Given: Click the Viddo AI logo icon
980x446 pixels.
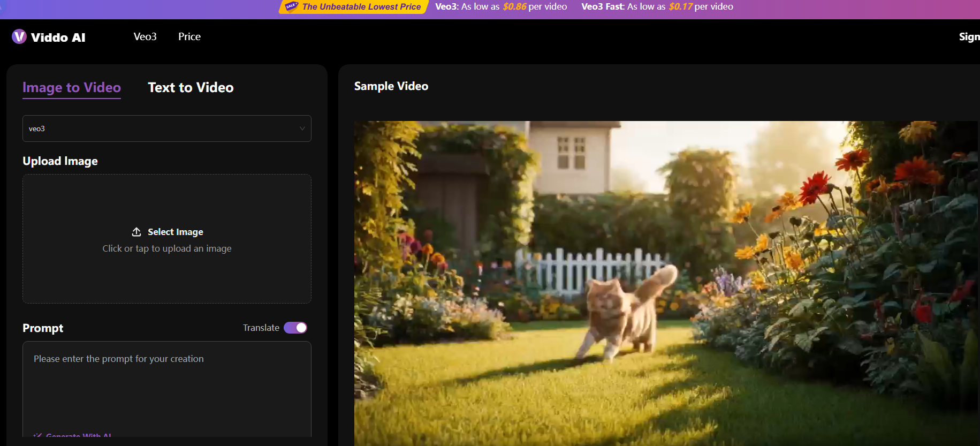Looking at the screenshot, I should (19, 36).
